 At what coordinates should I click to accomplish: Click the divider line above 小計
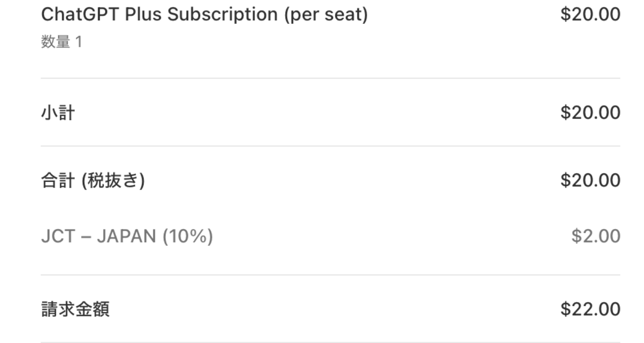(330, 78)
